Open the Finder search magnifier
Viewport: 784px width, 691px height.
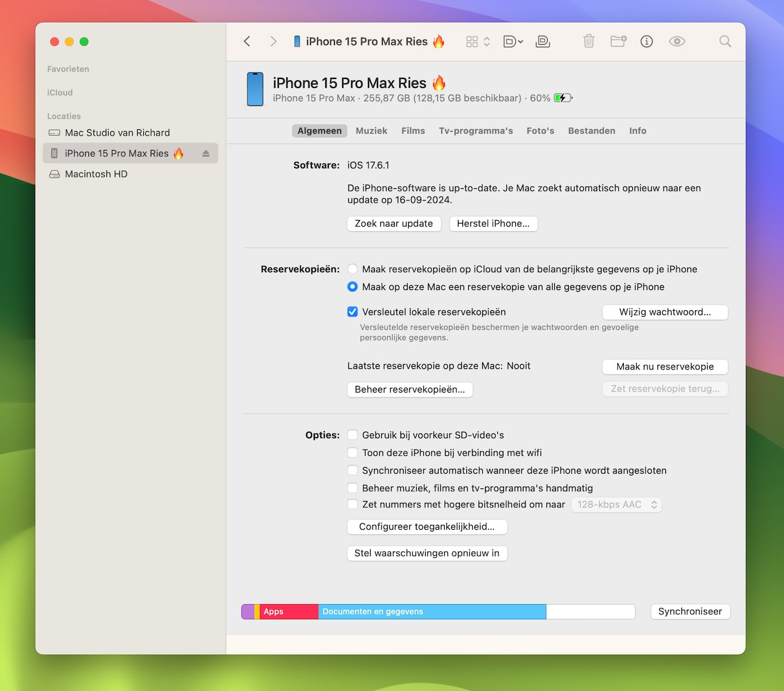(725, 41)
